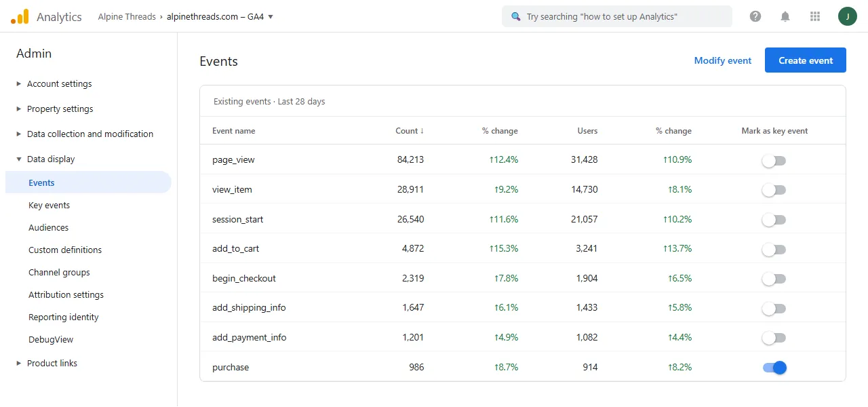
Task: Click the view_item event name
Action: pos(232,189)
